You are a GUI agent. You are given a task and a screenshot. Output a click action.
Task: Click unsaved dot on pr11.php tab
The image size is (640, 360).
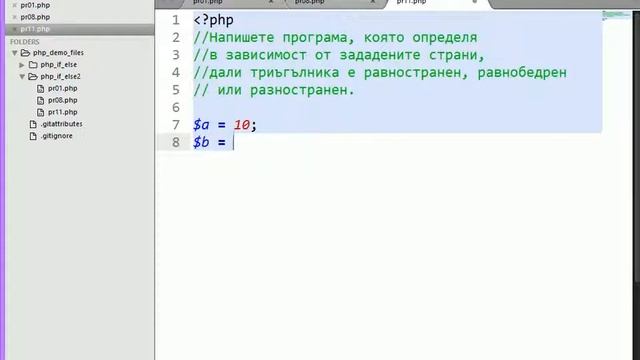coord(474,2)
